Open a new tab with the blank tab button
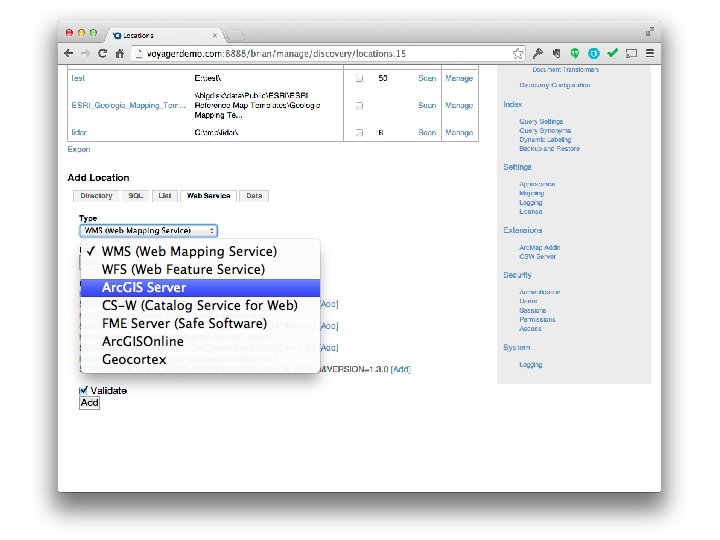 (x=234, y=35)
